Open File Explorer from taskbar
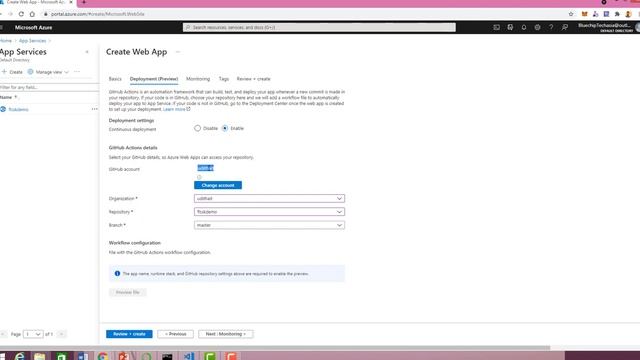This screenshot has width=640, height=360. pyautogui.click(x=40, y=356)
